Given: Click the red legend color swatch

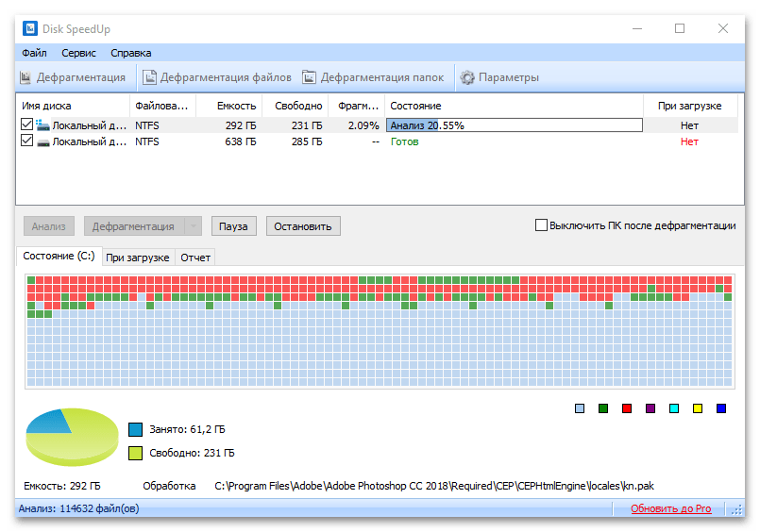Looking at the screenshot, I should (x=627, y=408).
